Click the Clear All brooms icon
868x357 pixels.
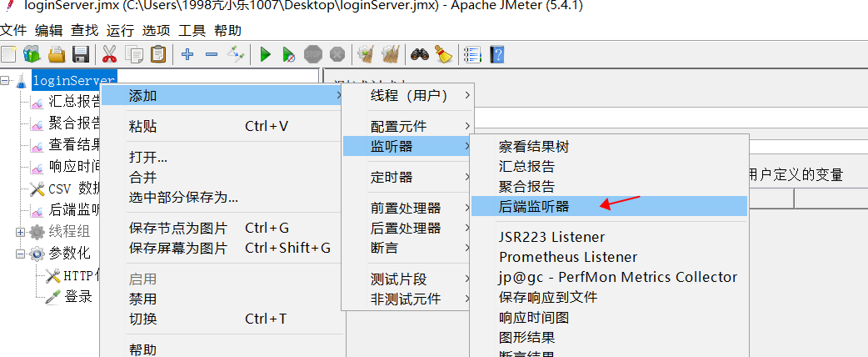(x=391, y=54)
